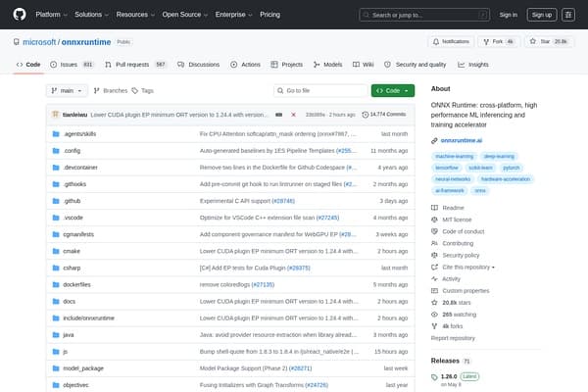Click the folder icon next to .github
Image resolution: width=588 pixels, height=392 pixels.
56,201
